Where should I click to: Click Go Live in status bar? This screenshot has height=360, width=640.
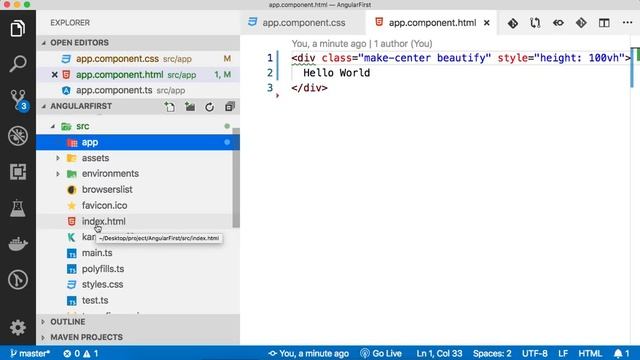click(x=381, y=353)
